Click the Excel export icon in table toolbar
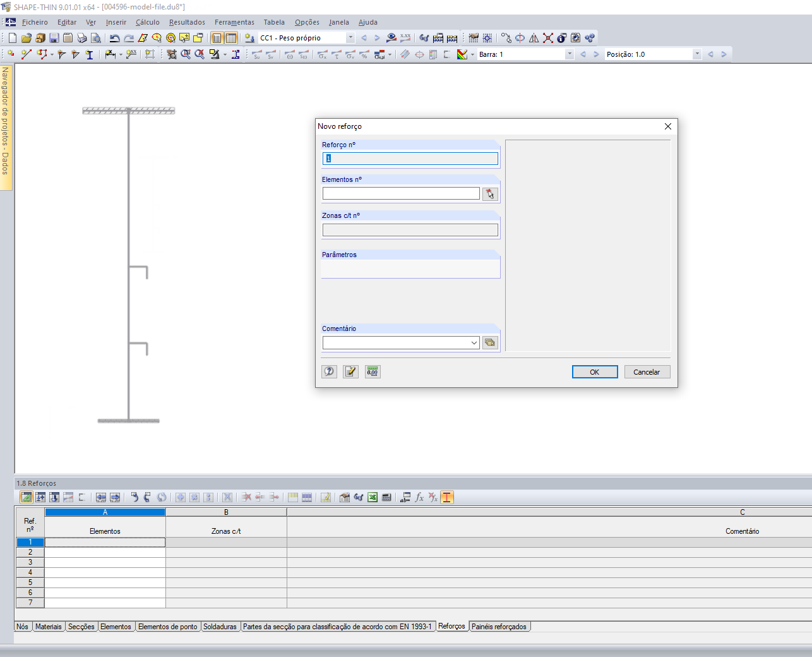 373,497
